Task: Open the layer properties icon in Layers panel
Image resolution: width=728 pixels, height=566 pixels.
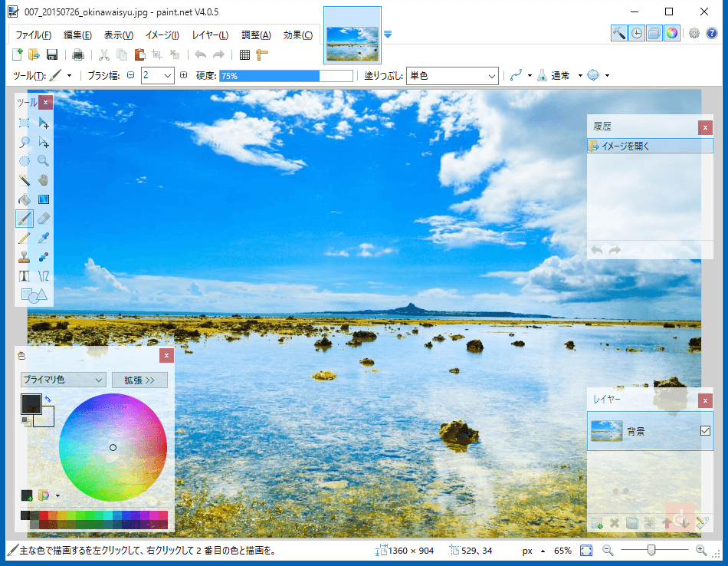Action: pos(703,523)
